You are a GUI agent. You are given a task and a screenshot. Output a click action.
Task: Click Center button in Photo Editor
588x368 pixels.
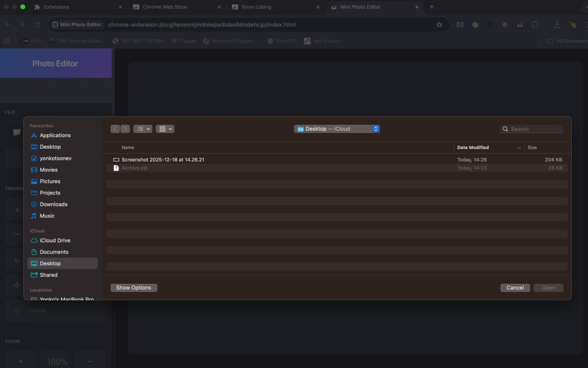[55, 310]
